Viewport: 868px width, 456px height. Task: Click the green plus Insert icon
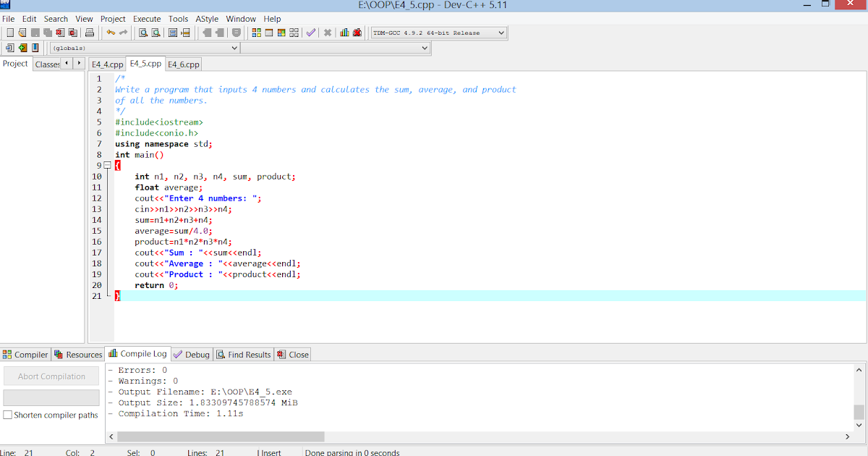tap(22, 48)
